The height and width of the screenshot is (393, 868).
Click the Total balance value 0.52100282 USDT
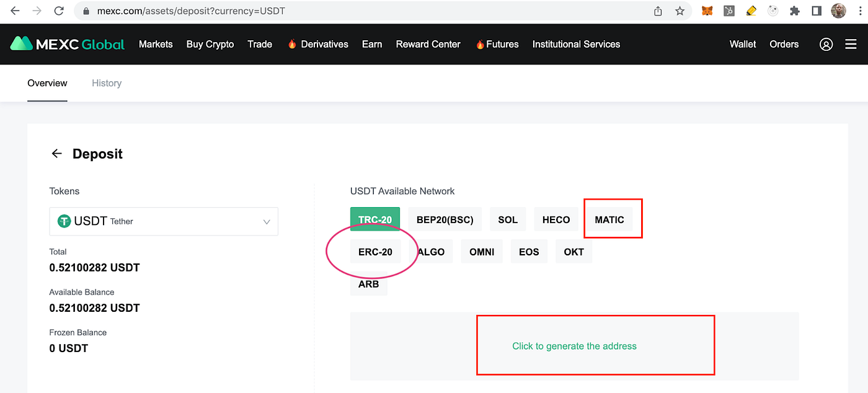(x=94, y=268)
